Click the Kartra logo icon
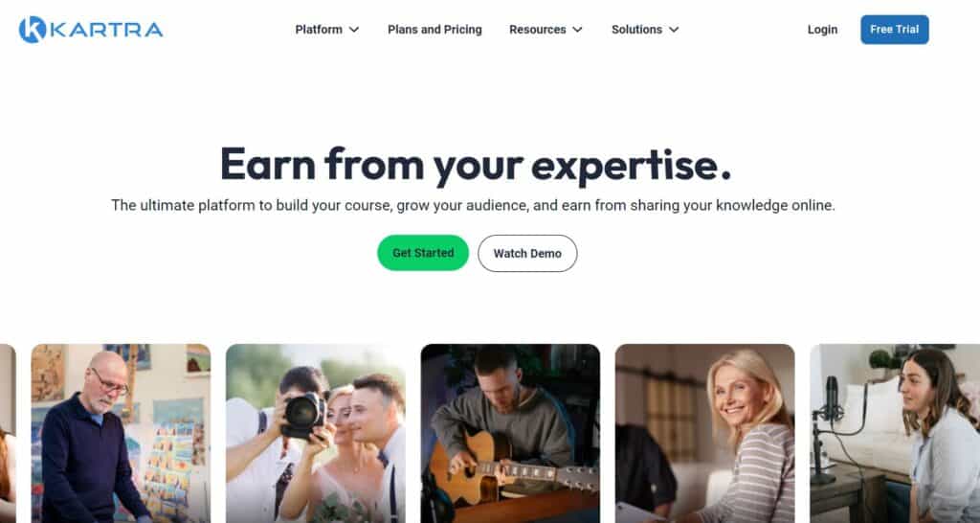The image size is (980, 523). (x=32, y=30)
